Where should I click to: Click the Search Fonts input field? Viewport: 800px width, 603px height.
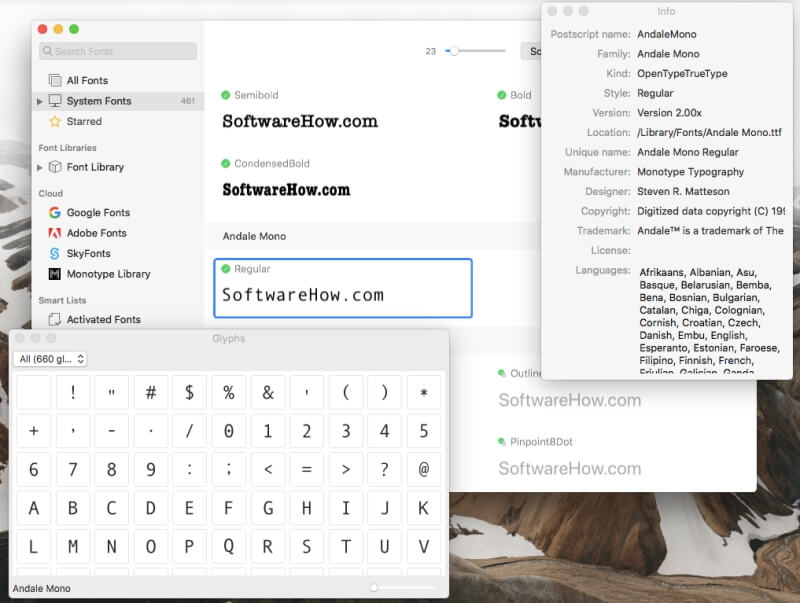tap(118, 51)
